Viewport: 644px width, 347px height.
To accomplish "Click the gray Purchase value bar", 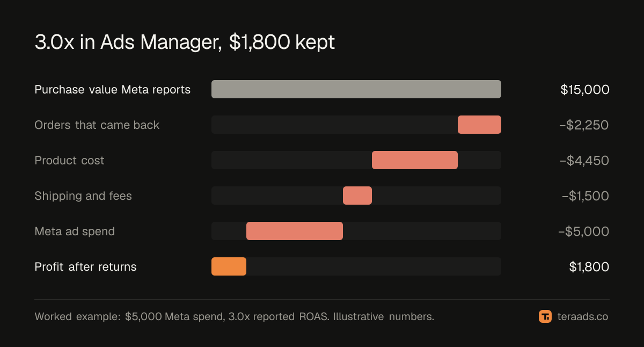I will coord(356,89).
